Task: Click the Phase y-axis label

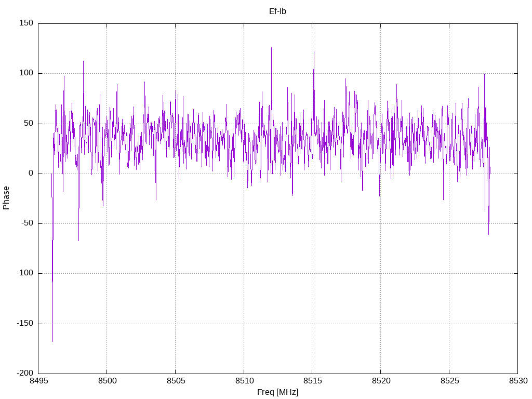Action: coord(6,198)
